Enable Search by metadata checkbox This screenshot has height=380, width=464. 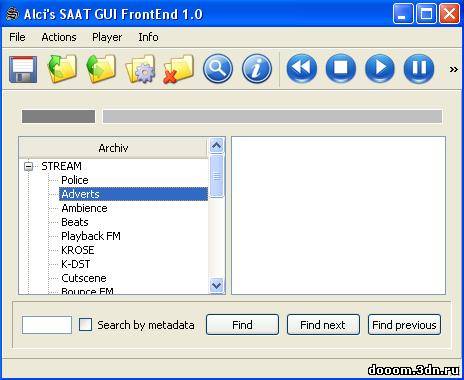85,324
